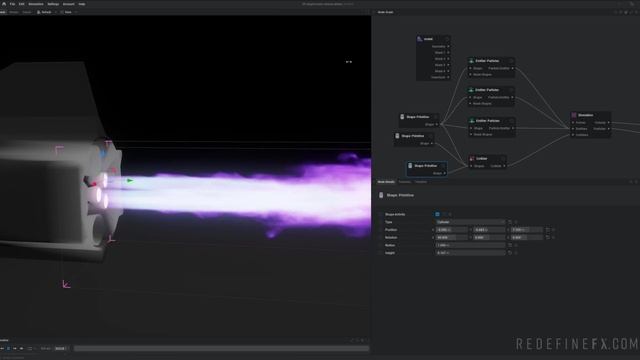Open the Account menu

click(x=69, y=4)
